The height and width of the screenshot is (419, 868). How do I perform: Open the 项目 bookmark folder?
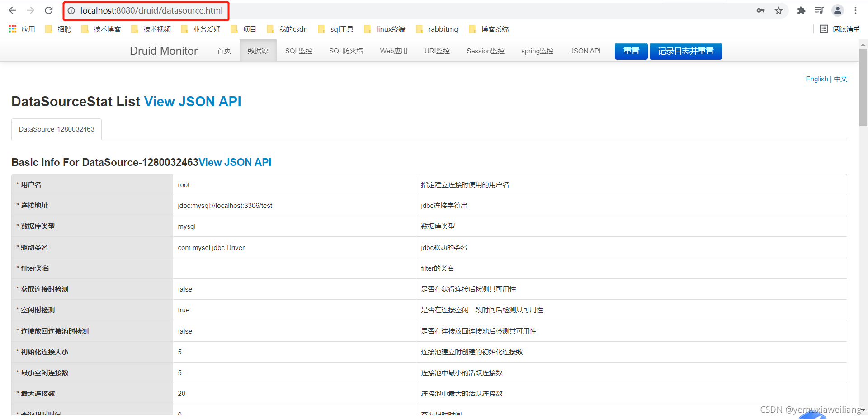coord(243,29)
